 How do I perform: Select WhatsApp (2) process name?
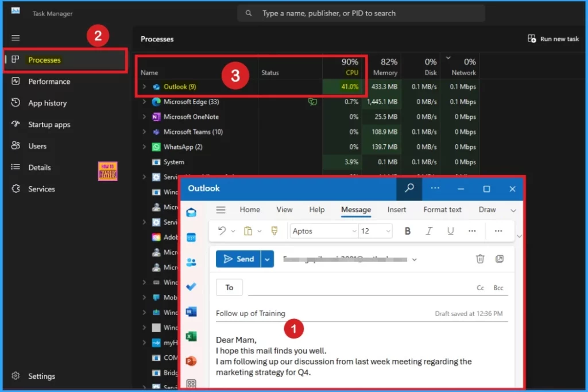[x=183, y=147]
